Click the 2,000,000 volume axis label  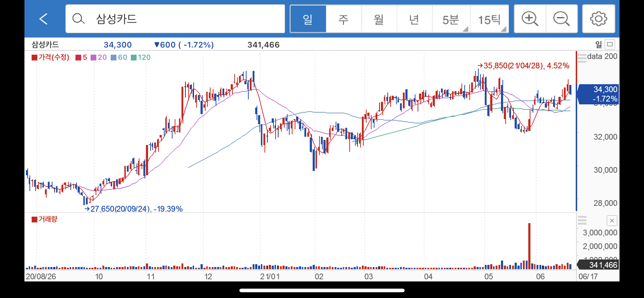pos(600,246)
